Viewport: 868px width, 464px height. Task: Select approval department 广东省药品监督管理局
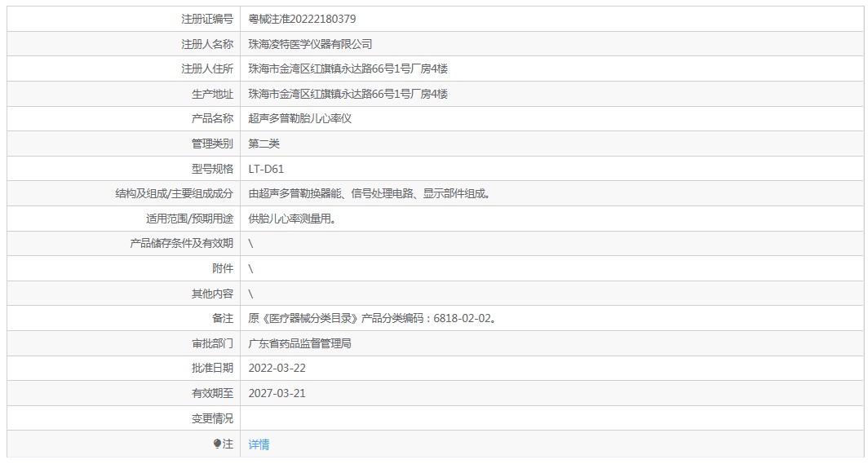(299, 343)
